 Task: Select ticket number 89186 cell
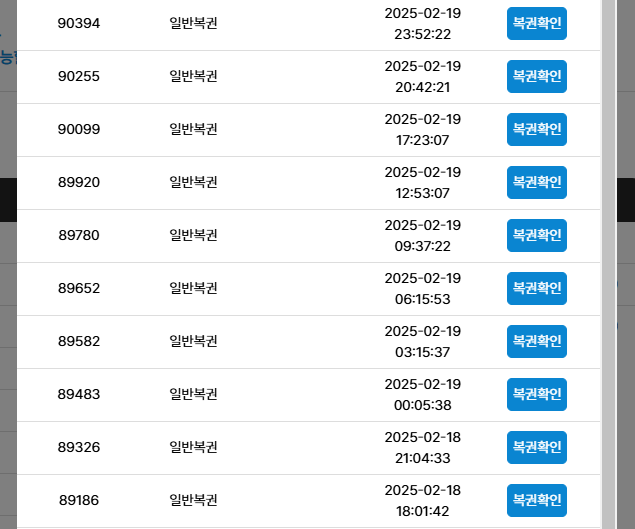pos(79,500)
